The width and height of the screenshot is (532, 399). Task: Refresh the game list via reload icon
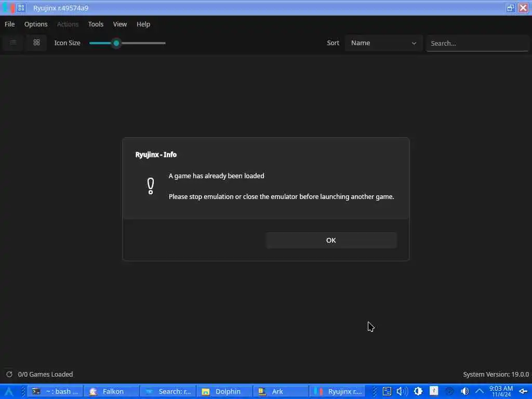pos(9,374)
